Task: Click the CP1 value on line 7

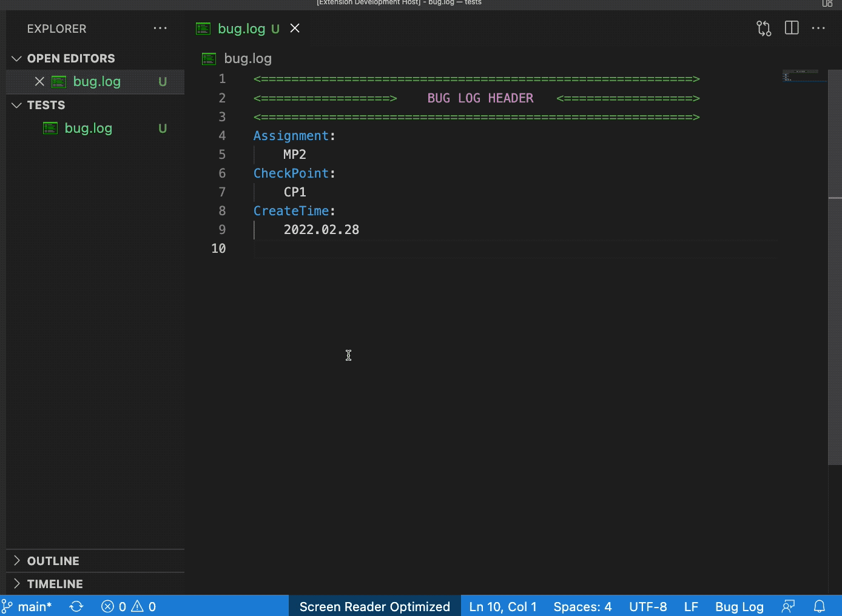Action: pos(295,192)
